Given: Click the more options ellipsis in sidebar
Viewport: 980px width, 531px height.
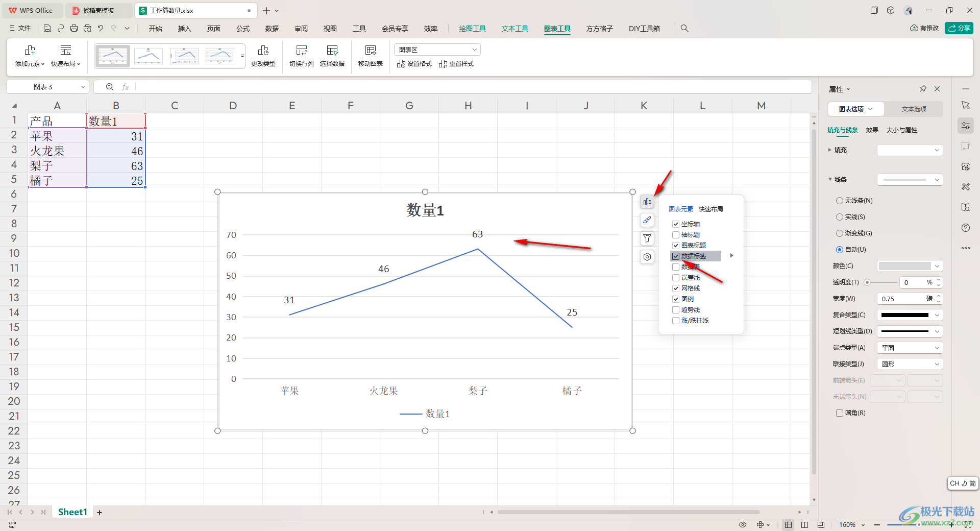Looking at the screenshot, I should coord(966,248).
